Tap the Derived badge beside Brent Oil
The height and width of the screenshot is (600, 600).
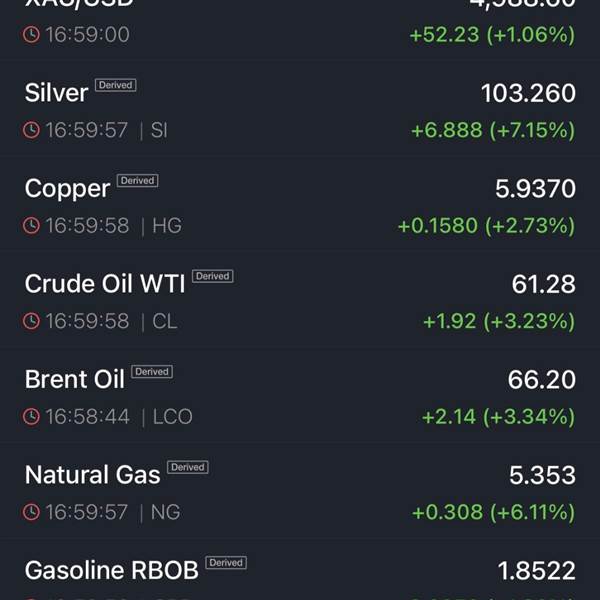tap(152, 372)
